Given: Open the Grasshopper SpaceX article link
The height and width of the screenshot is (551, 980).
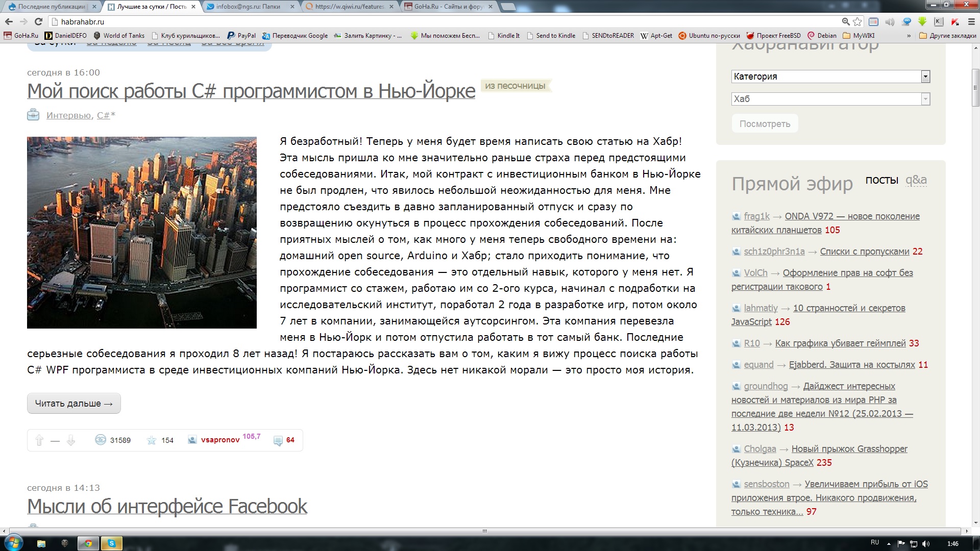Looking at the screenshot, I should [x=819, y=456].
